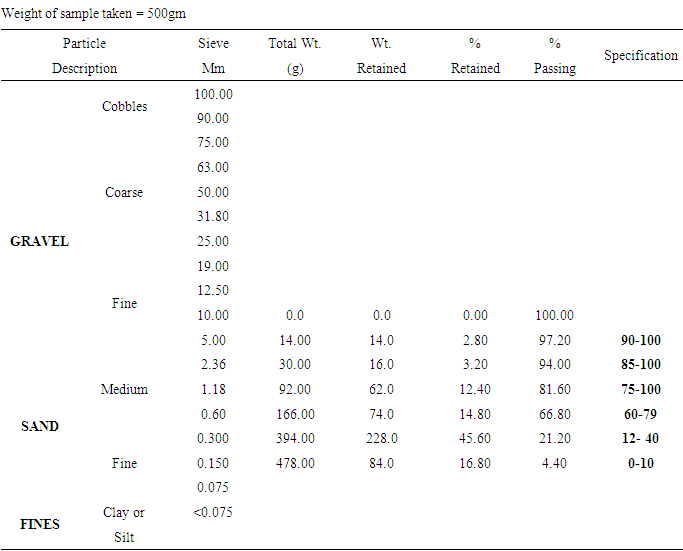Image resolution: width=683 pixels, height=551 pixels.
Task: Click the bold SAND row label
Action: tap(40, 427)
